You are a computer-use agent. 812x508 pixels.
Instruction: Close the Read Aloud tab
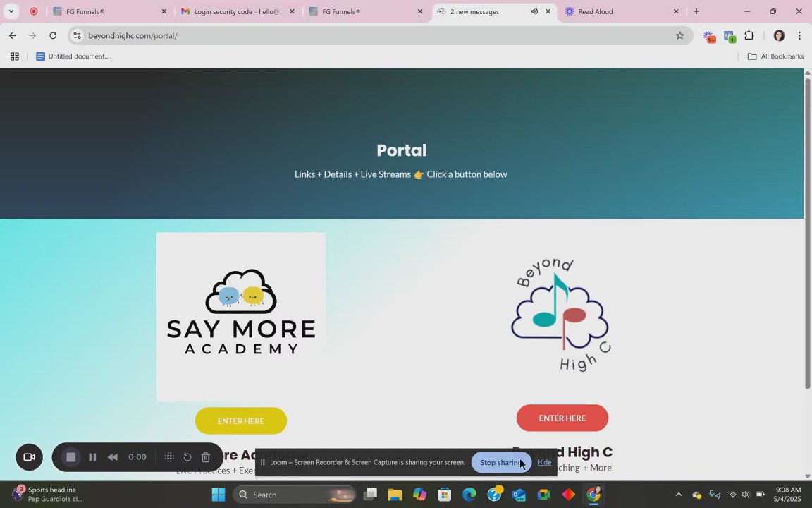click(x=676, y=11)
